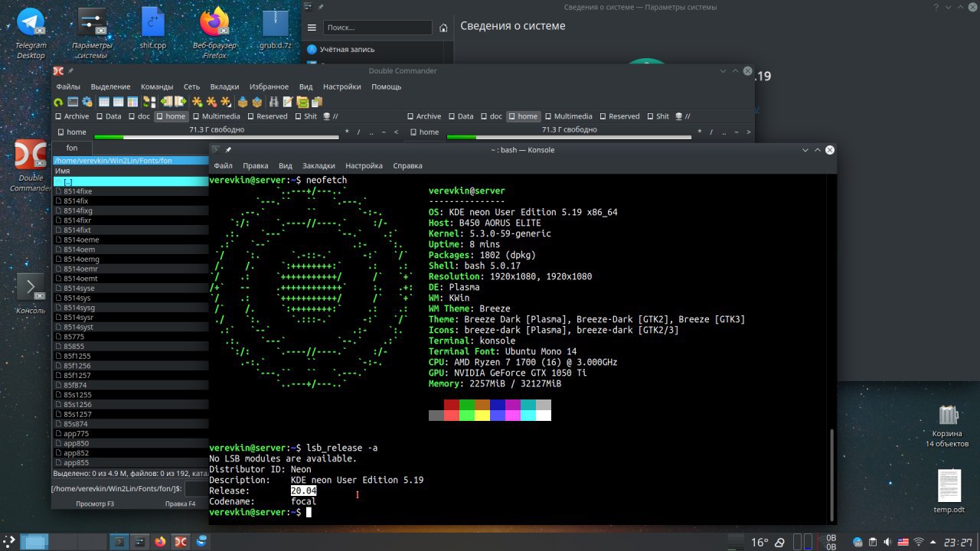Click the home icon in System Settings
The image size is (980, 551).
pos(443,28)
